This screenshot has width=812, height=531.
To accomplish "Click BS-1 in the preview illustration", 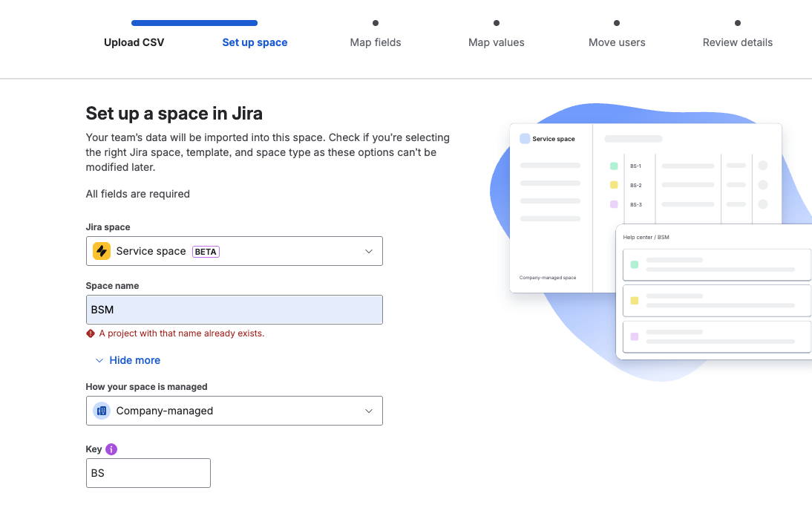I will coord(635,166).
